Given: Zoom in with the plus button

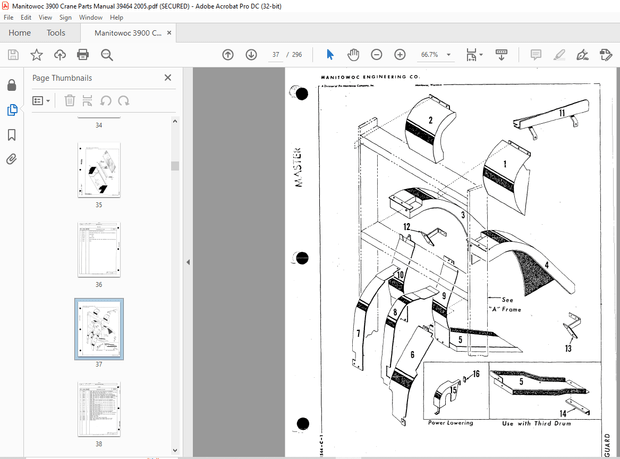Looking at the screenshot, I should click(x=400, y=55).
